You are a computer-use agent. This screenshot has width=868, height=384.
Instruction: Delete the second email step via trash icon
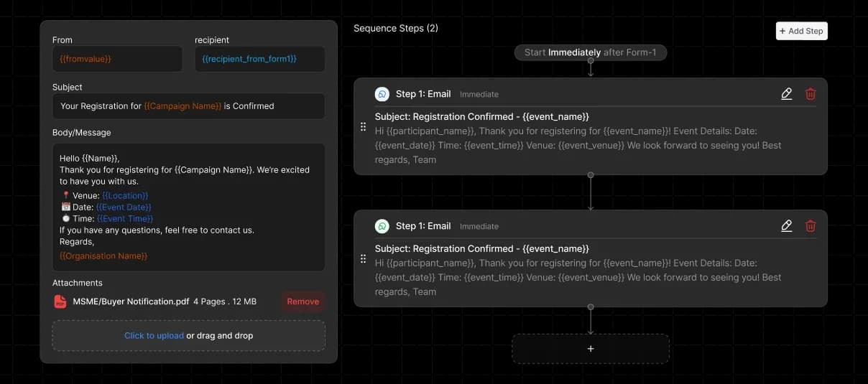(x=811, y=226)
